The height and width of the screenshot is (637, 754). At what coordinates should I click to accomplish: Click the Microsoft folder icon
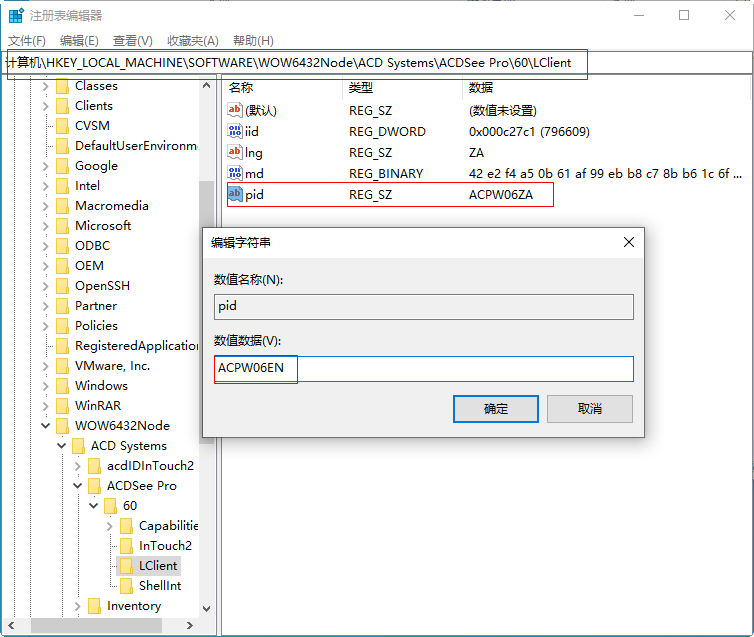[x=63, y=226]
